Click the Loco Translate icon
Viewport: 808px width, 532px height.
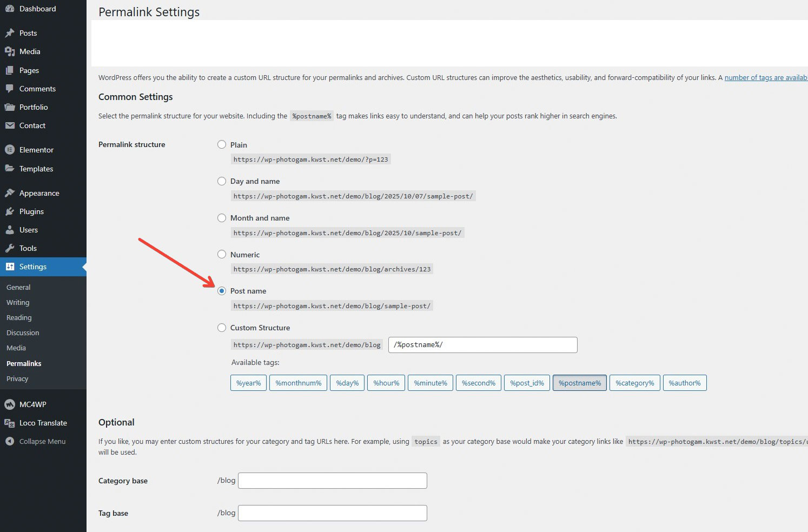point(10,423)
